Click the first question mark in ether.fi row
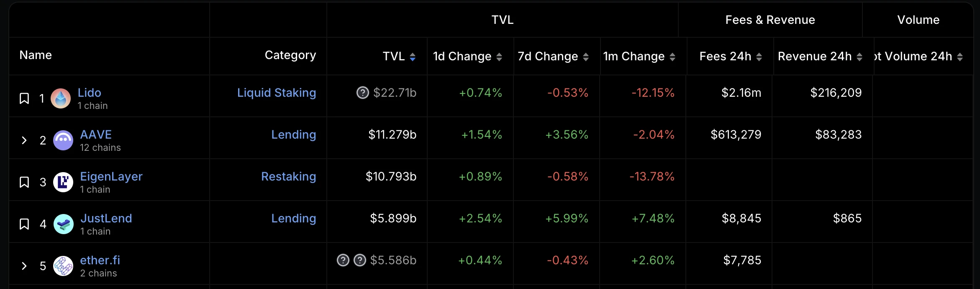 pos(343,260)
